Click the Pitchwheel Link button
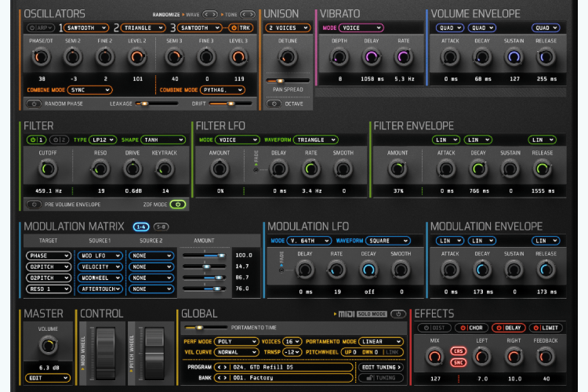This screenshot has width=588, height=392. [x=392, y=352]
